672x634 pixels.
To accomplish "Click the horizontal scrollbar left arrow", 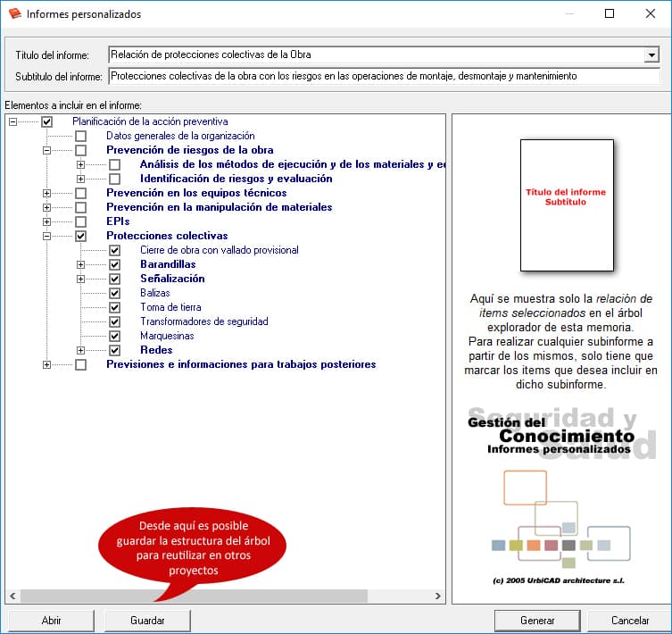I will (x=12, y=596).
